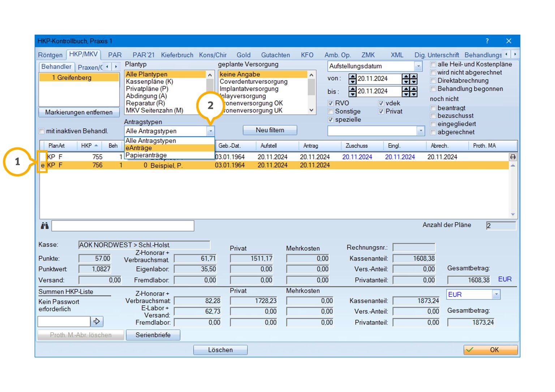
Task: Decrease the year of the 'von' date
Action: click(x=414, y=82)
